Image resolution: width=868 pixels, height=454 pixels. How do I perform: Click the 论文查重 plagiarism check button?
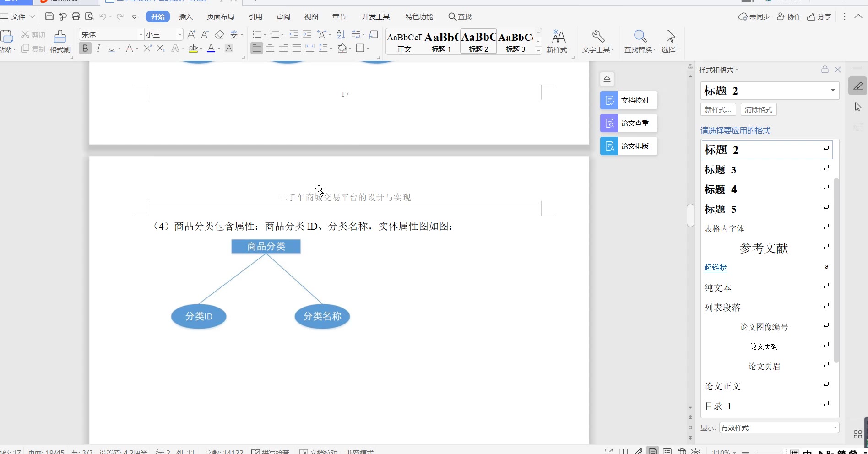point(629,123)
